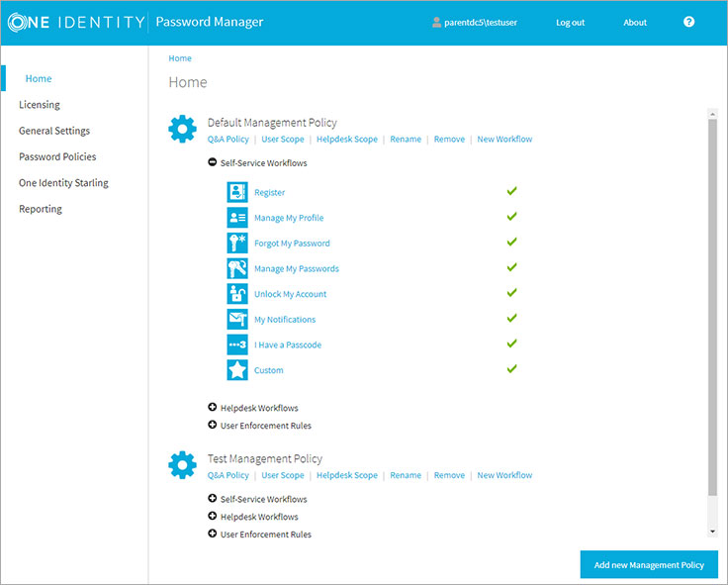
Task: Toggle the Custom workflow checkmark
Action: pyautogui.click(x=511, y=369)
